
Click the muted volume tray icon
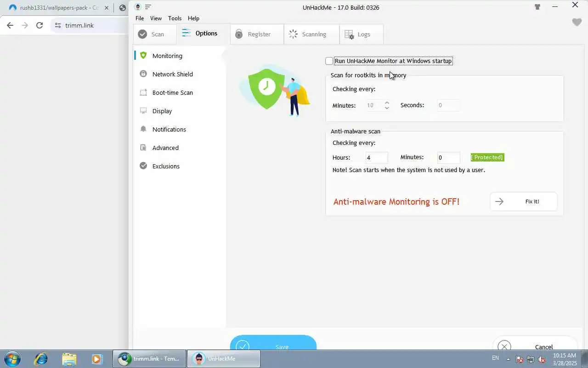click(x=542, y=359)
